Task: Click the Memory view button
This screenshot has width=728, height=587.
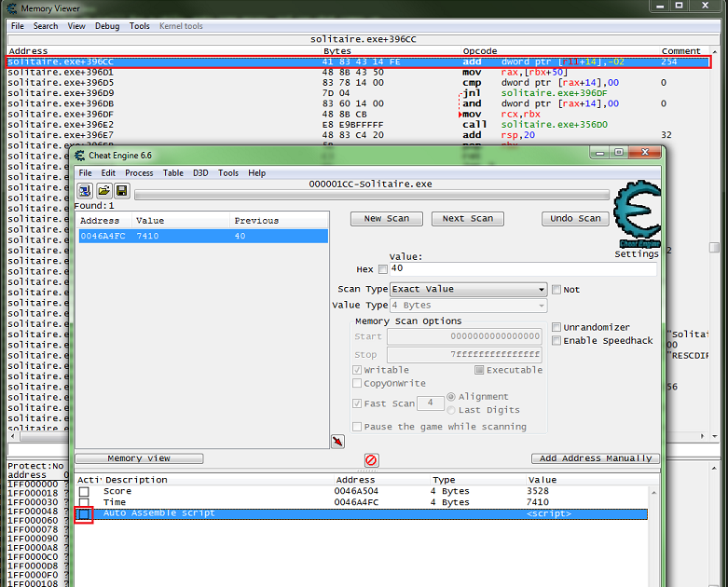Action: point(139,458)
